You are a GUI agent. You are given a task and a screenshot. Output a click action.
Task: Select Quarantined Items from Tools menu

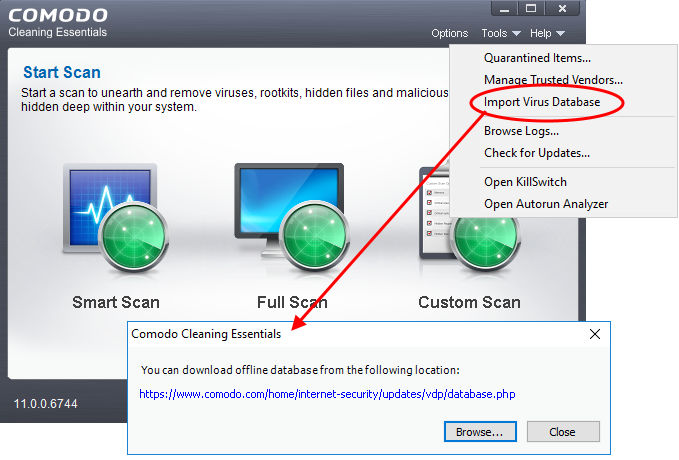[537, 58]
